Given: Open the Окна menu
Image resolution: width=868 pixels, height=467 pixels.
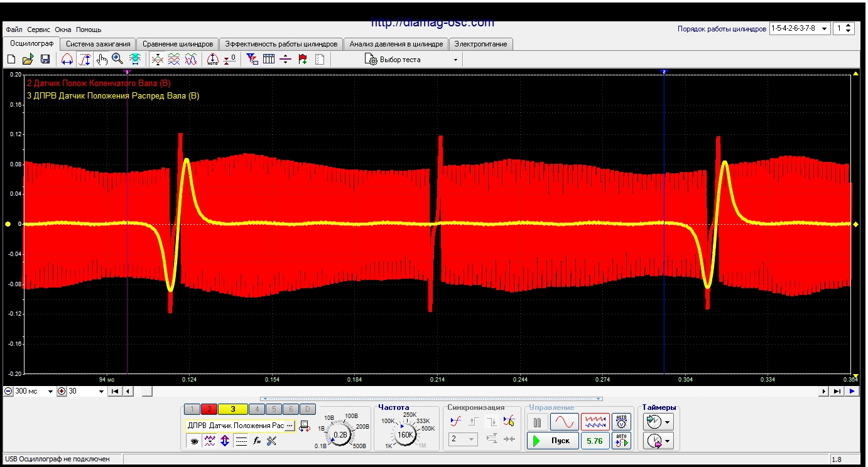Looking at the screenshot, I should point(63,30).
